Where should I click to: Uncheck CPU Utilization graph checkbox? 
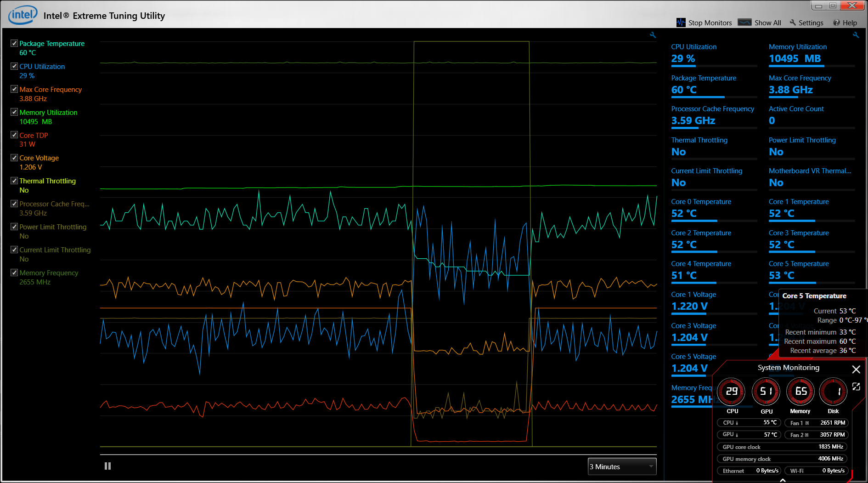click(x=14, y=66)
